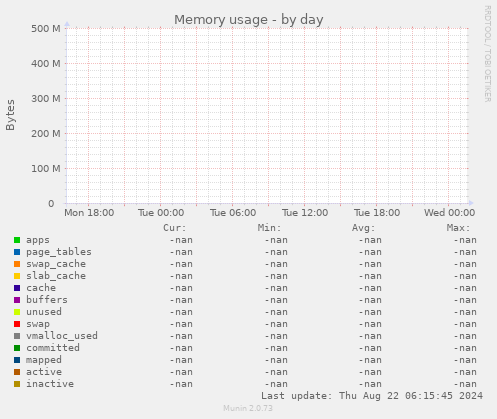Click the Min value for vmalloc_used
The height and width of the screenshot is (419, 497).
pyautogui.click(x=276, y=336)
